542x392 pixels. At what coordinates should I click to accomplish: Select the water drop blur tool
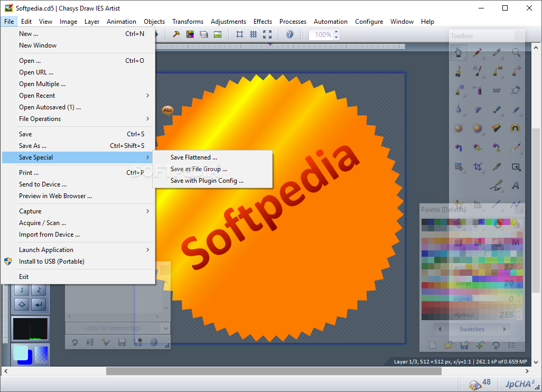coord(459,109)
